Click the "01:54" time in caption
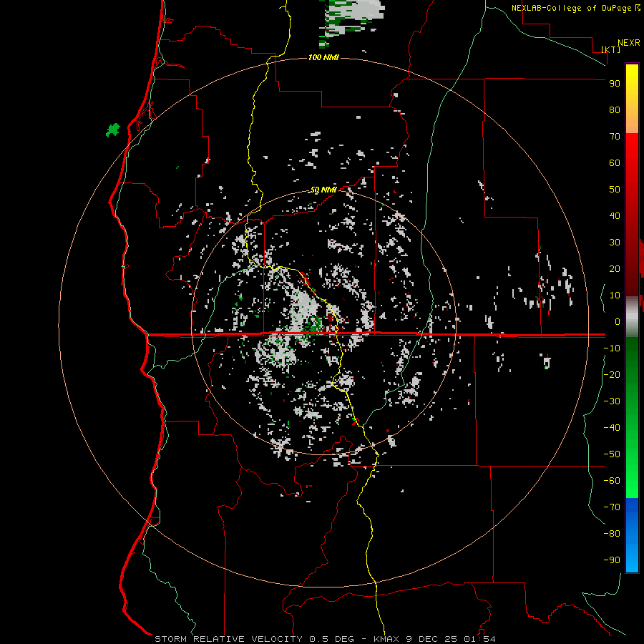The image size is (644, 644). tap(479, 639)
